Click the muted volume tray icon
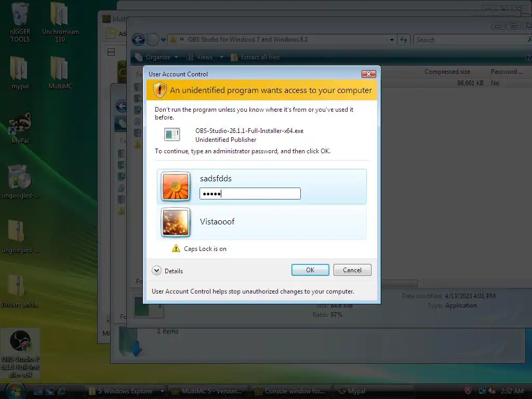This screenshot has height=399, width=532. click(492, 391)
